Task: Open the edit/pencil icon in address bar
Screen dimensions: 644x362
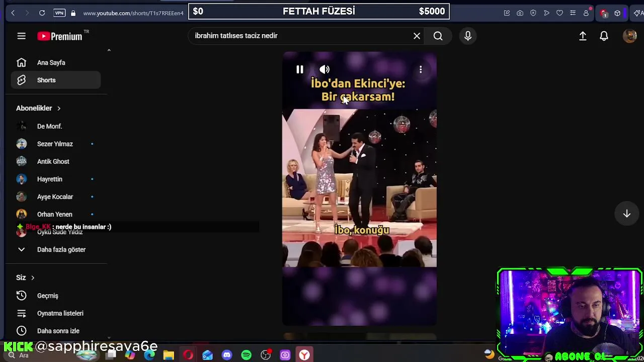Action: [507, 13]
